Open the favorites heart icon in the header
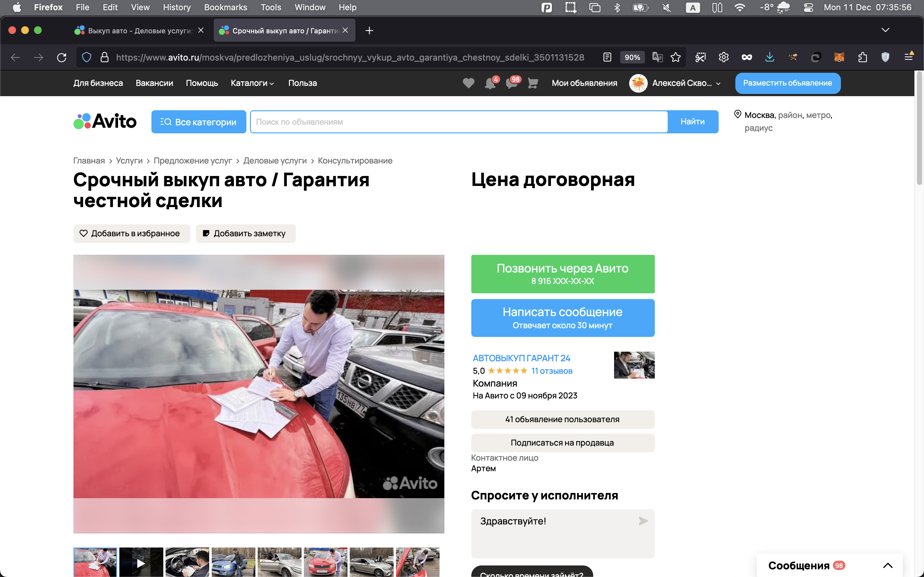This screenshot has width=924, height=577. tap(468, 83)
